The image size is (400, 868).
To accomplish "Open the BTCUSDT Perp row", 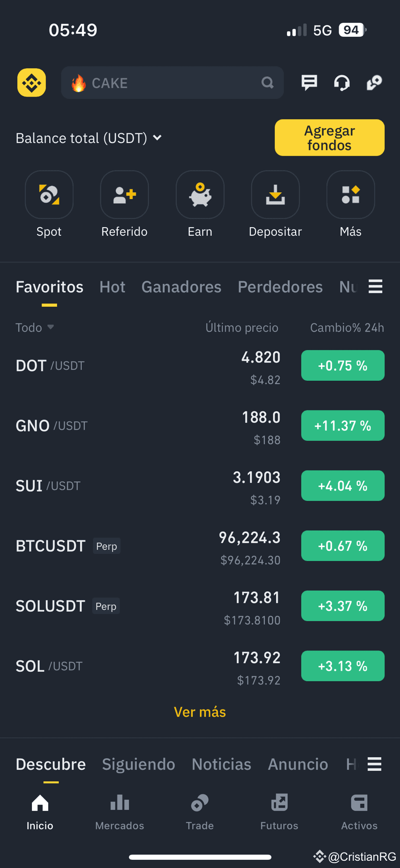I will [200, 546].
